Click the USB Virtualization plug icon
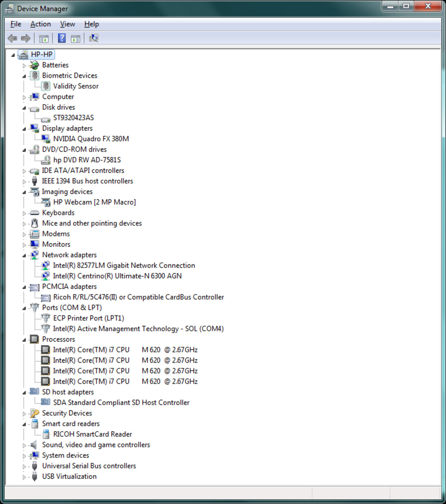 pos(34,476)
